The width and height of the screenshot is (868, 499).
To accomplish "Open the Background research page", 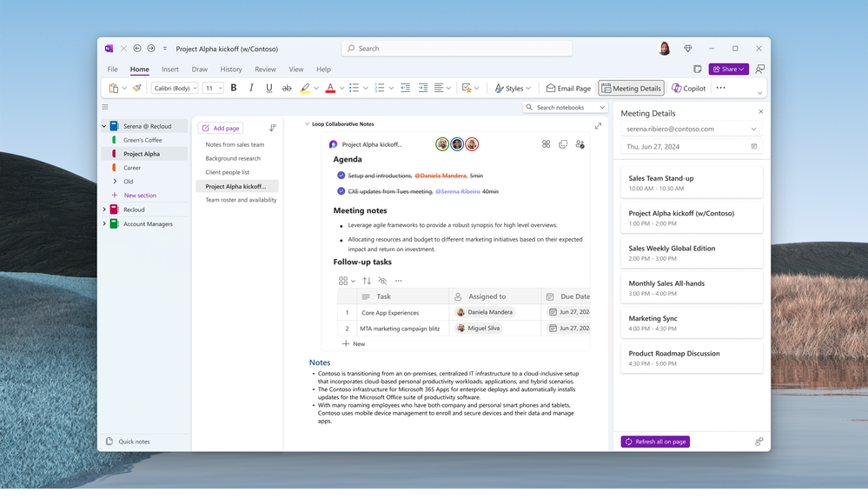I will [233, 158].
